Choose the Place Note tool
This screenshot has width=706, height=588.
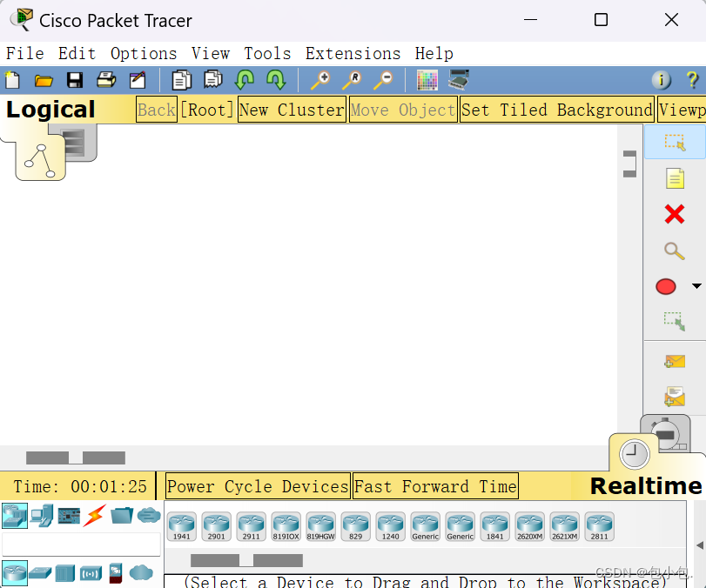[675, 178]
